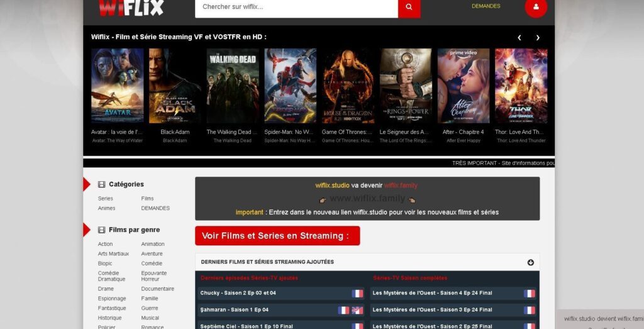Open the Avatar poster thumbnail
Viewport: 644px width, 329px height.
118,86
